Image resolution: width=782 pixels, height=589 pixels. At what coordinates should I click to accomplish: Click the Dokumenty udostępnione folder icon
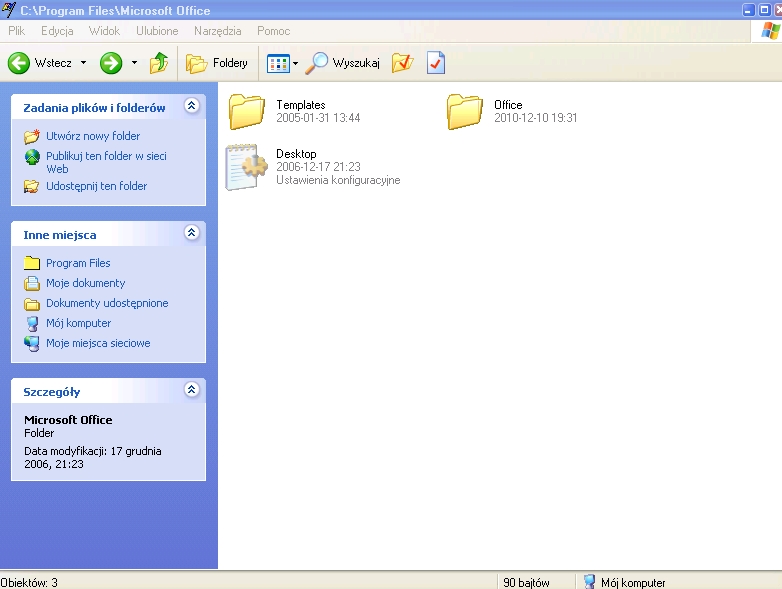(x=32, y=304)
